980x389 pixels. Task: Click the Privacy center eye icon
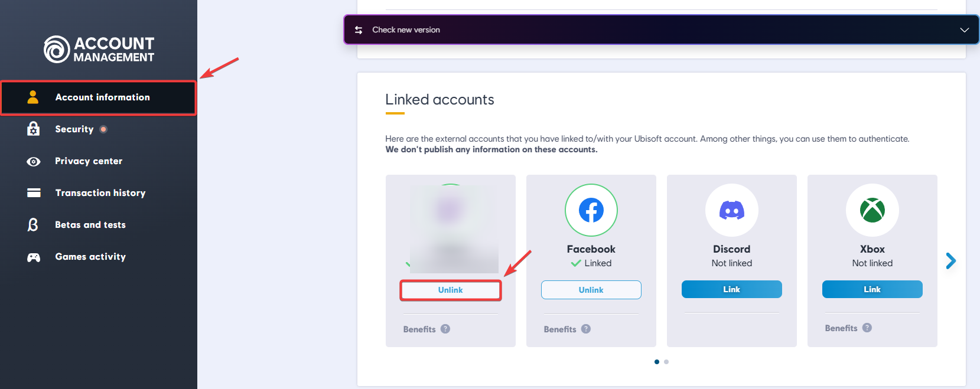tap(34, 161)
